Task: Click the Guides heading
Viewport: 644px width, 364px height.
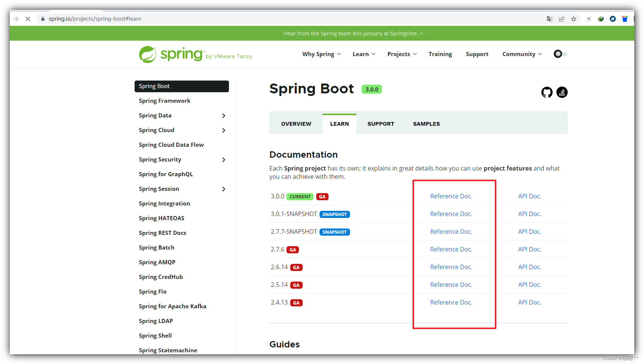Action: (285, 344)
